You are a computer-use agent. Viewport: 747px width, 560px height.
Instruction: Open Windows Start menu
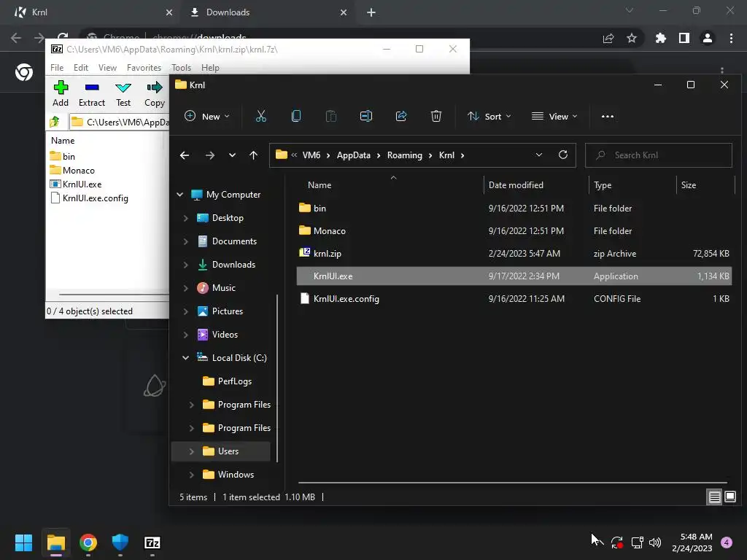point(24,542)
